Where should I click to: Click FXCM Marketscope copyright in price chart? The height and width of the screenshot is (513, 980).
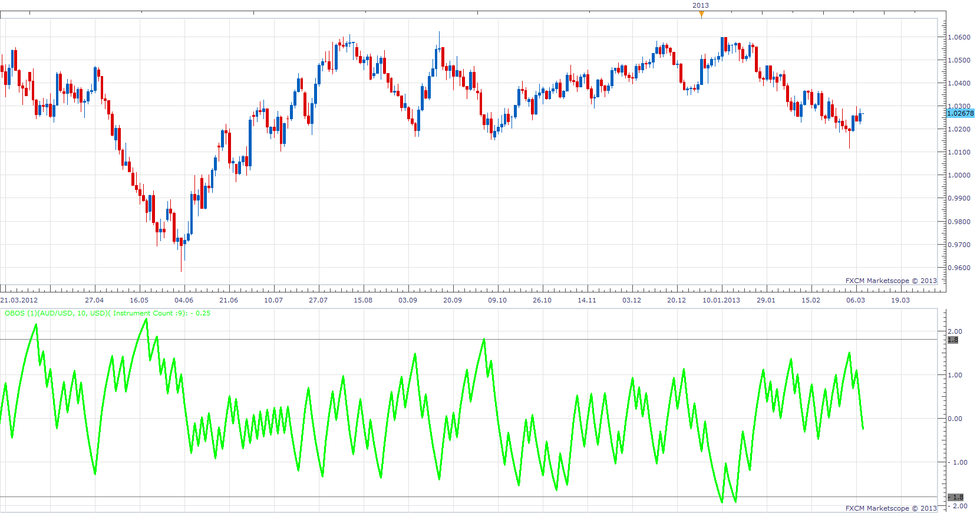891,281
